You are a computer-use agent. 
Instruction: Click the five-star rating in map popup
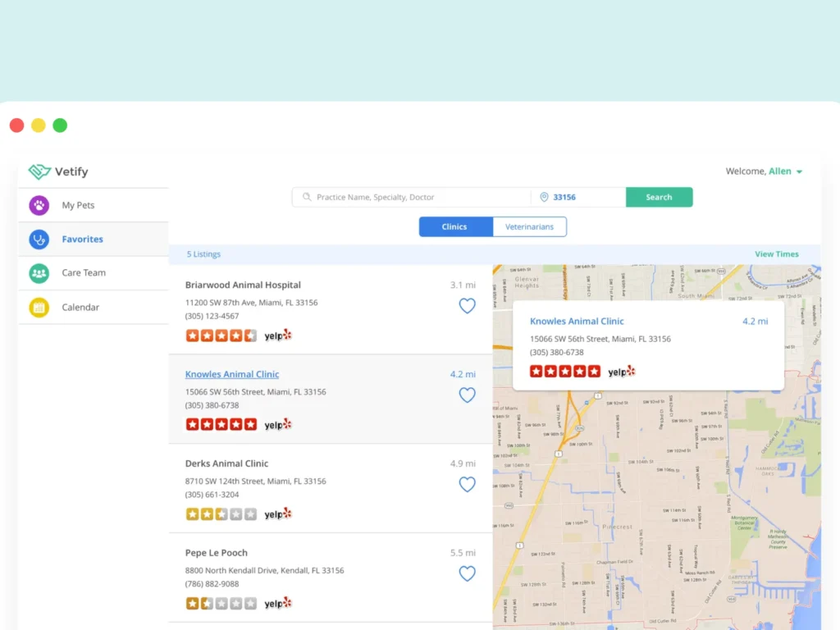tap(565, 372)
